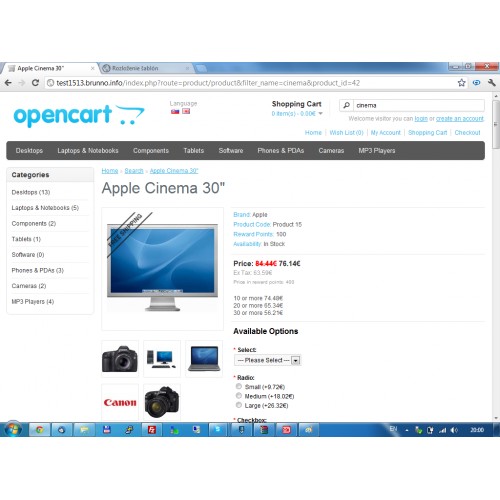This screenshot has height=500, width=500.
Task: Open Cameras (2) sidebar category
Action: tap(29, 286)
